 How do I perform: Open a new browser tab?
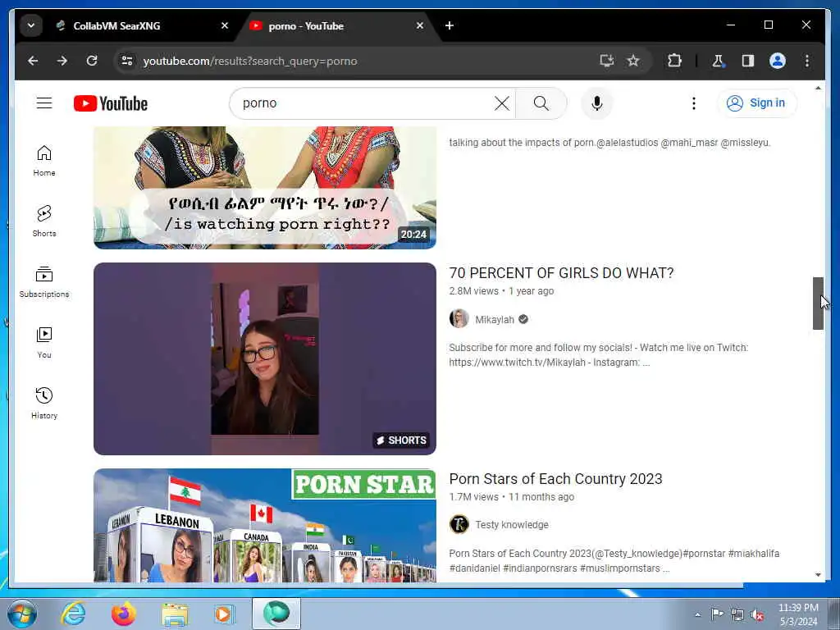click(450, 25)
